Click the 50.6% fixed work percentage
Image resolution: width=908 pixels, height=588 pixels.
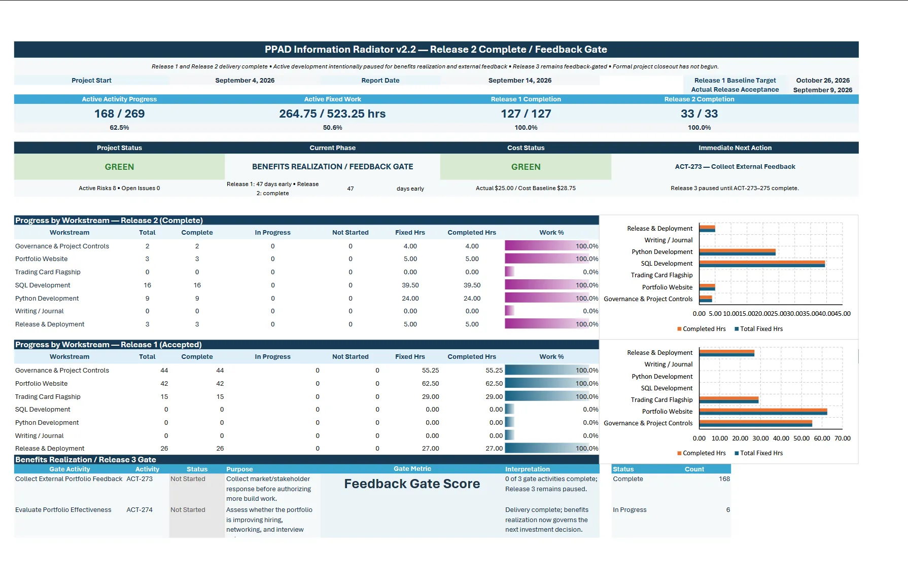332,127
